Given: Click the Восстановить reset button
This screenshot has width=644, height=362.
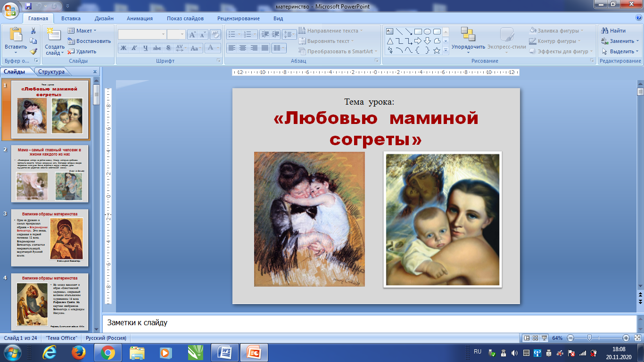Looking at the screenshot, I should click(89, 41).
